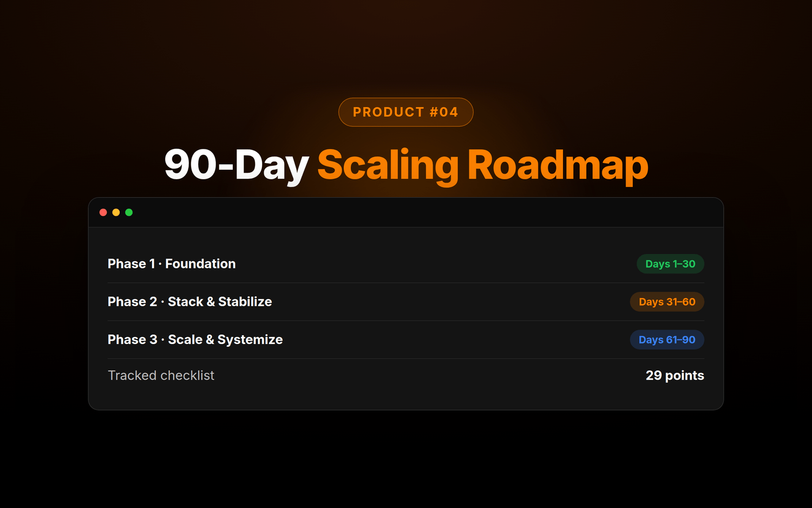Image resolution: width=812 pixels, height=508 pixels.
Task: Click the word Systemize in Phase 3
Action: [x=250, y=340]
